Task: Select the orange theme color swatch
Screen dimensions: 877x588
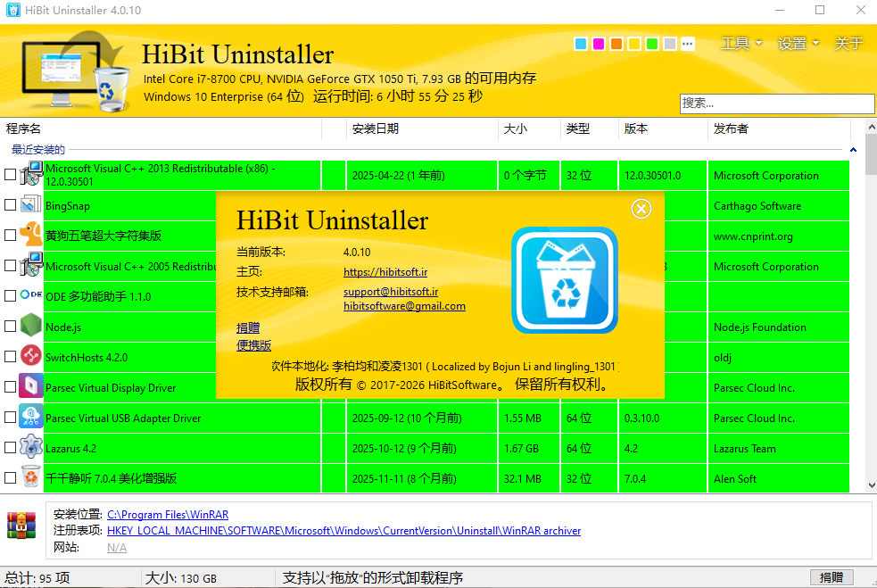Action: [616, 44]
